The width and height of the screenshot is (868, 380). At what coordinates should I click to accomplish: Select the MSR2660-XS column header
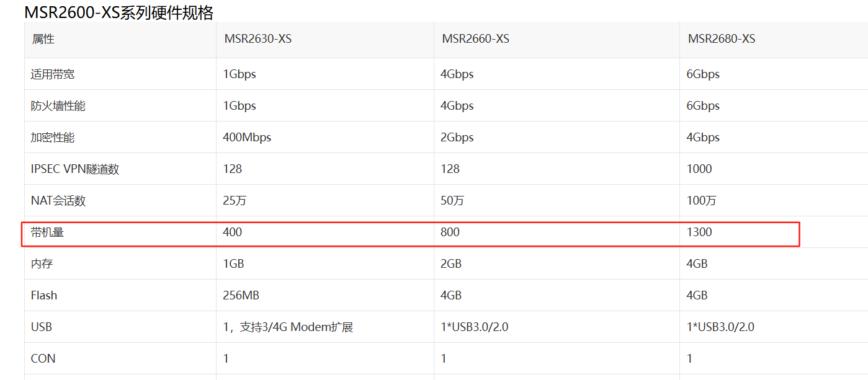point(475,39)
